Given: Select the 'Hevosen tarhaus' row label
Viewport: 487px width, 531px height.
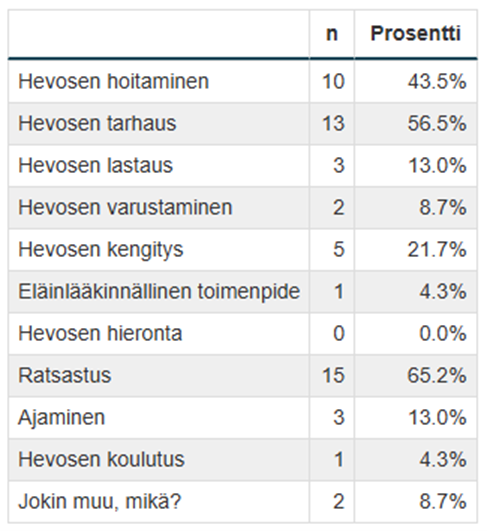Looking at the screenshot, I should coord(97,123).
